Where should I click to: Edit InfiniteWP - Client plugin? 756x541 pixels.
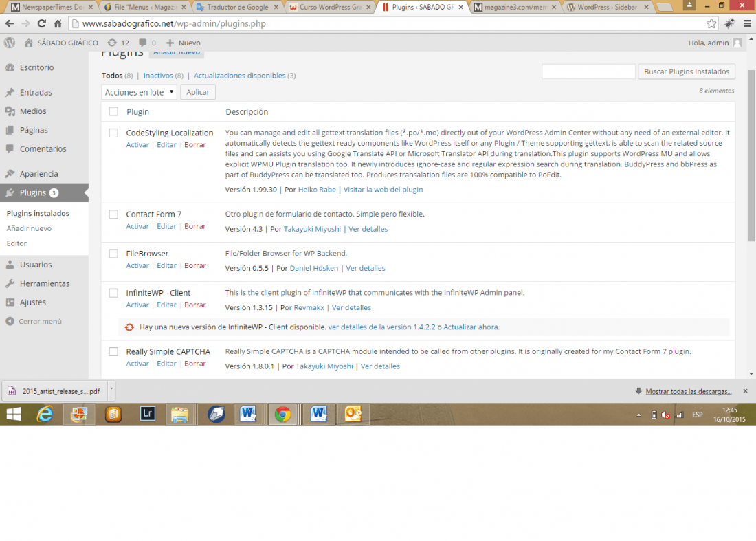(166, 305)
